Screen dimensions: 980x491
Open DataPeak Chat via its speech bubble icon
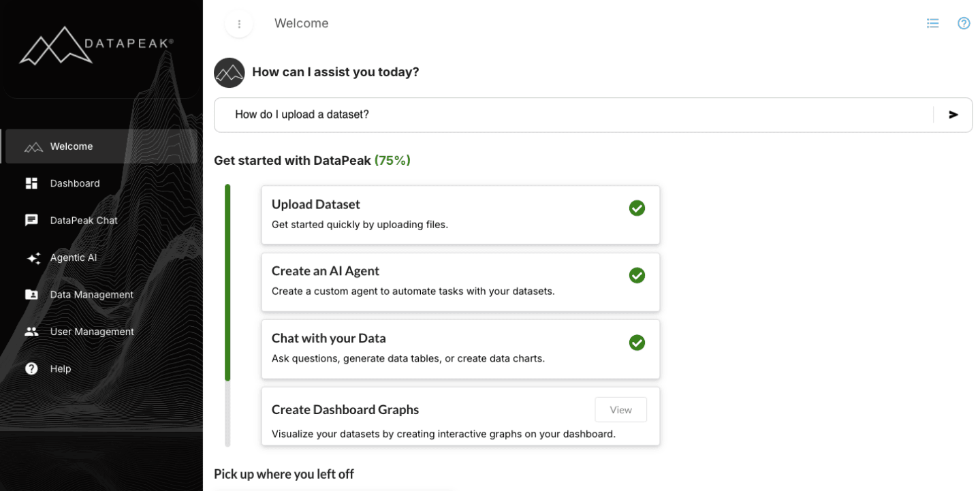coord(31,220)
